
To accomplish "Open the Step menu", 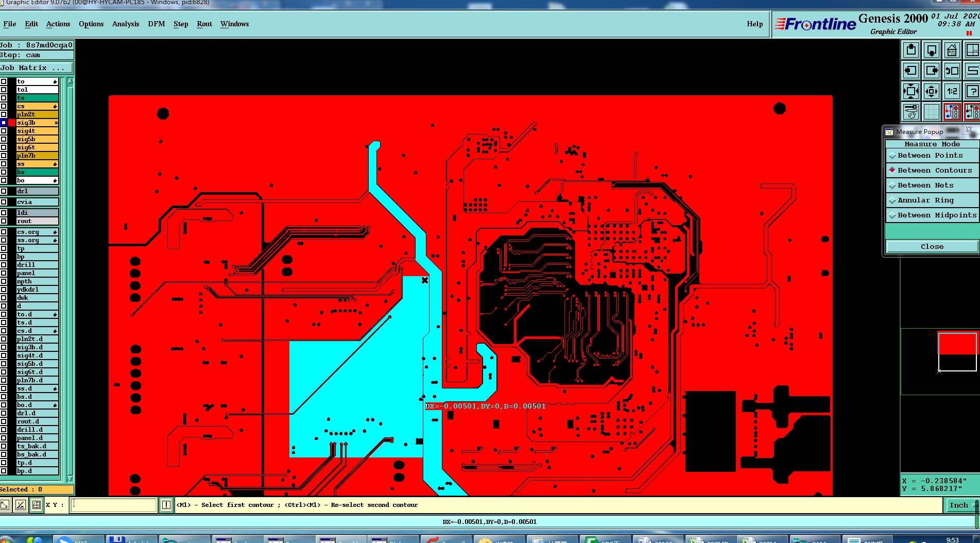I will click(181, 24).
